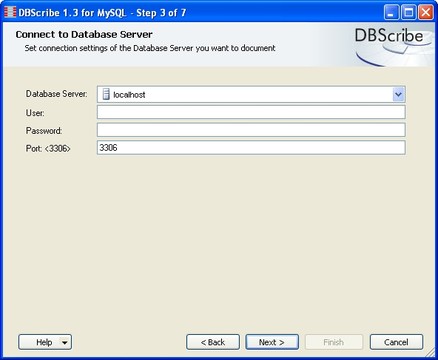Click the Password input field
Screen dimensions: 438x360
[251, 130]
